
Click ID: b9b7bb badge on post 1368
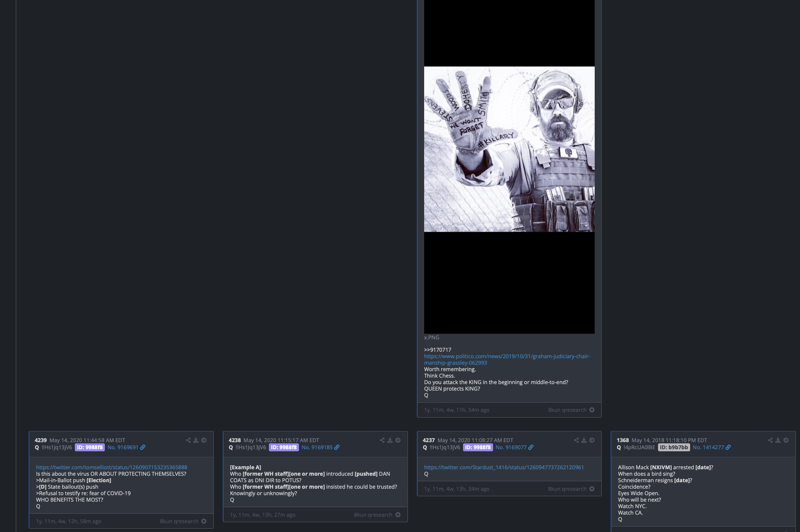click(x=674, y=447)
